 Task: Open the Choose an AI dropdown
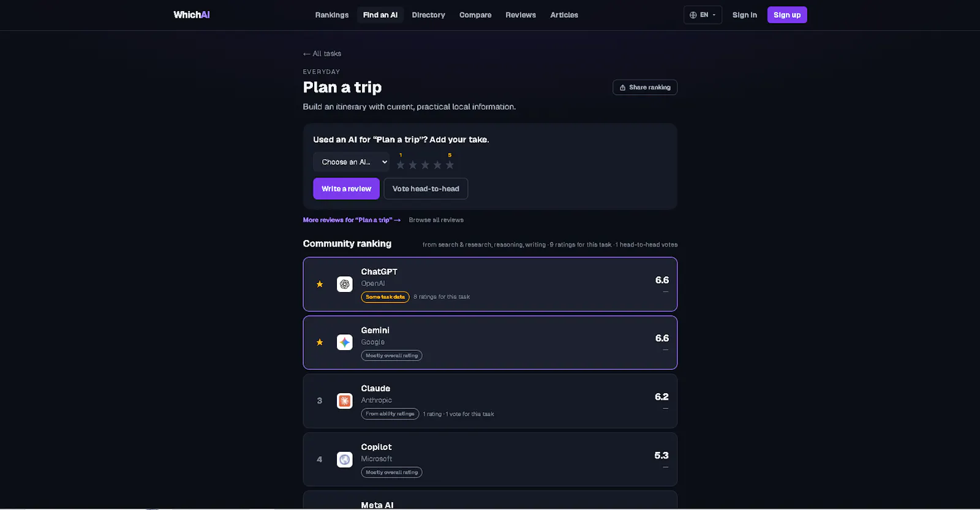(351, 162)
